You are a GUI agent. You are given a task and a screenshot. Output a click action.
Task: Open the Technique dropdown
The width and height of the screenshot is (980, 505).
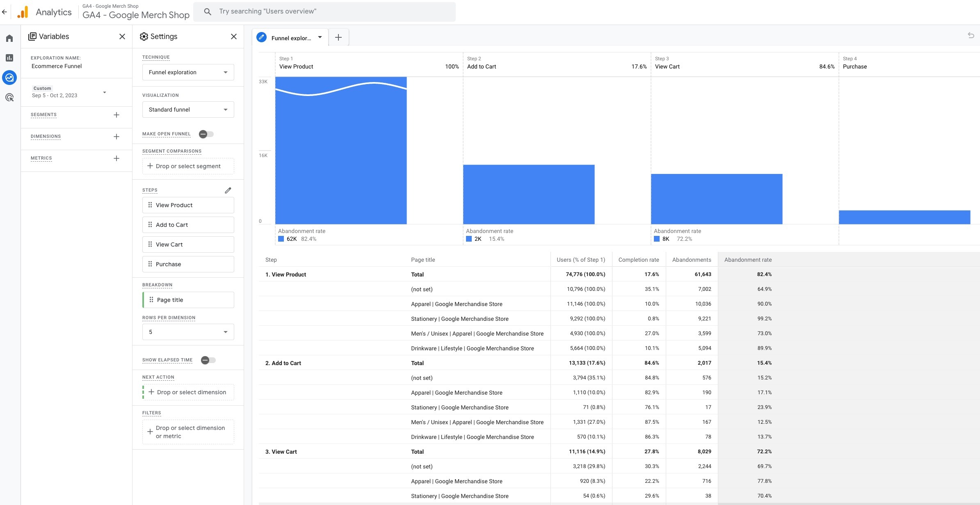click(188, 72)
